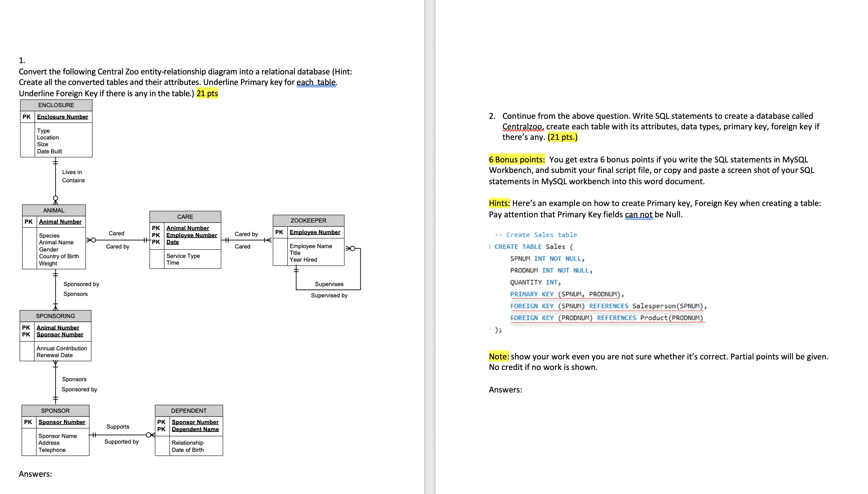Click the 'Supervises' relationship label
Screen dimensions: 868x494
[329, 284]
